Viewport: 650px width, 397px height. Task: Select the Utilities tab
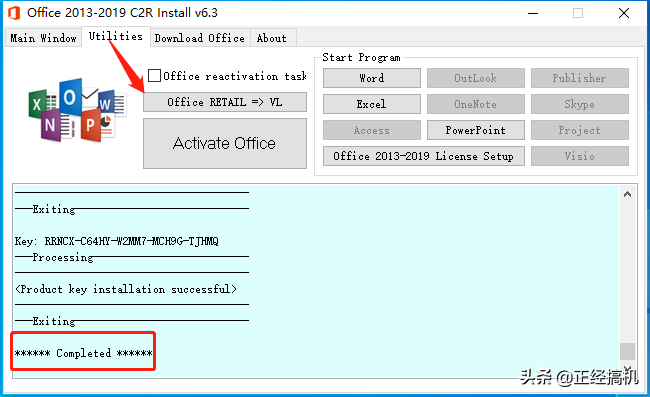(x=116, y=36)
